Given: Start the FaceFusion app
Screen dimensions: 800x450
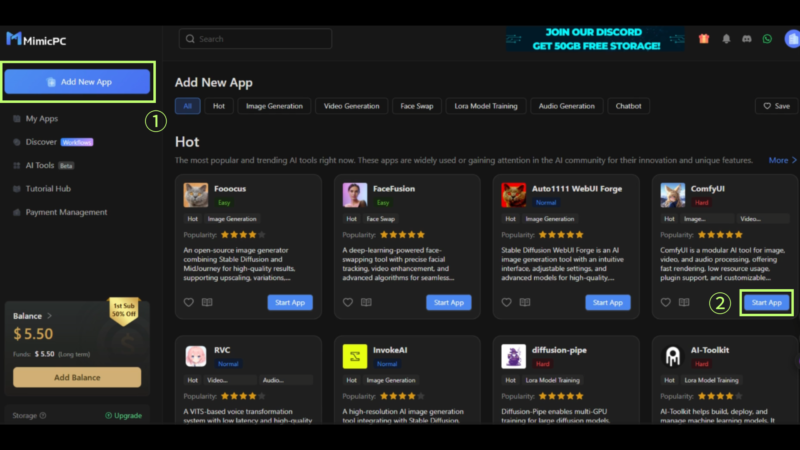Looking at the screenshot, I should pyautogui.click(x=449, y=303).
